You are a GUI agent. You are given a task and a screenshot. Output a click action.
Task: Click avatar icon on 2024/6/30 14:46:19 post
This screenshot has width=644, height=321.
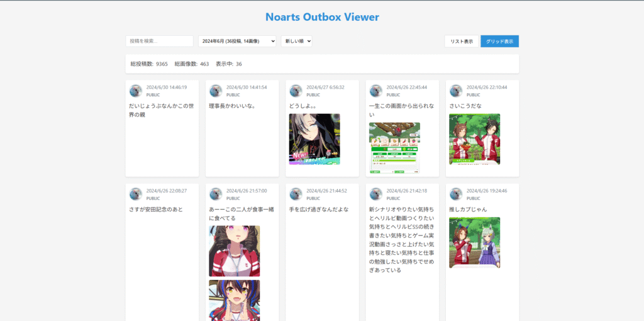click(136, 91)
